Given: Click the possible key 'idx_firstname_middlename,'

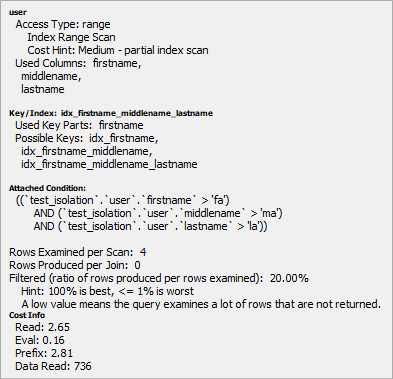Looking at the screenshot, I should click(x=87, y=151).
